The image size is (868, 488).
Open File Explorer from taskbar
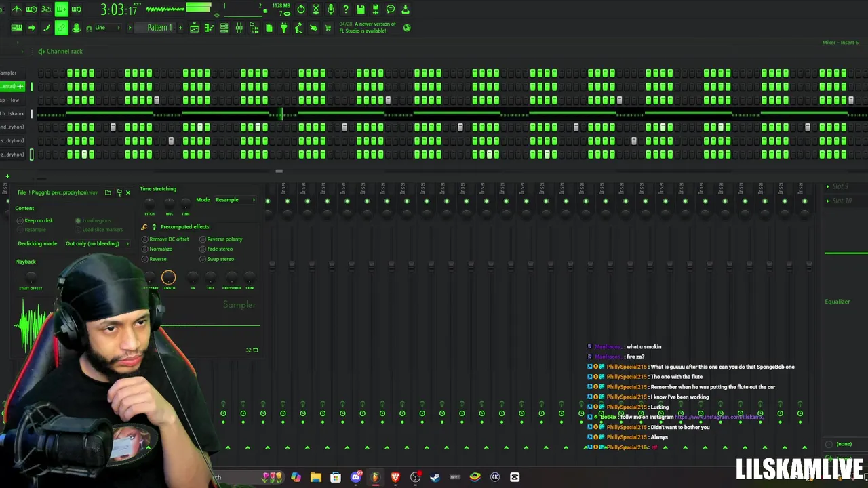(316, 477)
